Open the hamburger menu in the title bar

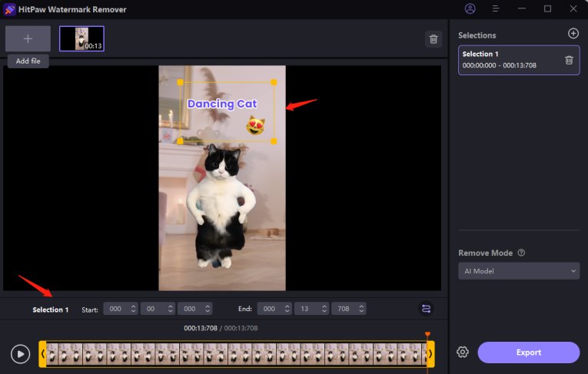[x=496, y=9]
